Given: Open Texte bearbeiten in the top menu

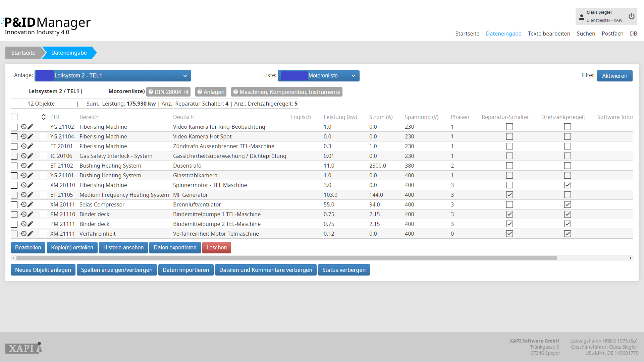Looking at the screenshot, I should pos(549,34).
